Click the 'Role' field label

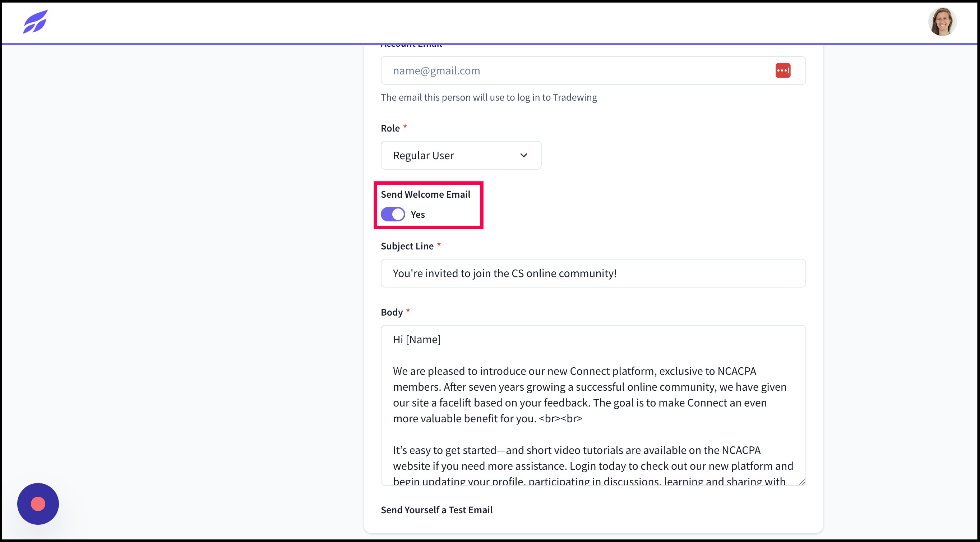coord(390,128)
